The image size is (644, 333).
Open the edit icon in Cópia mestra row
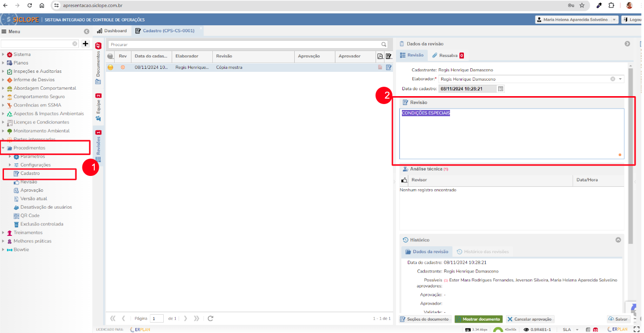click(x=388, y=67)
